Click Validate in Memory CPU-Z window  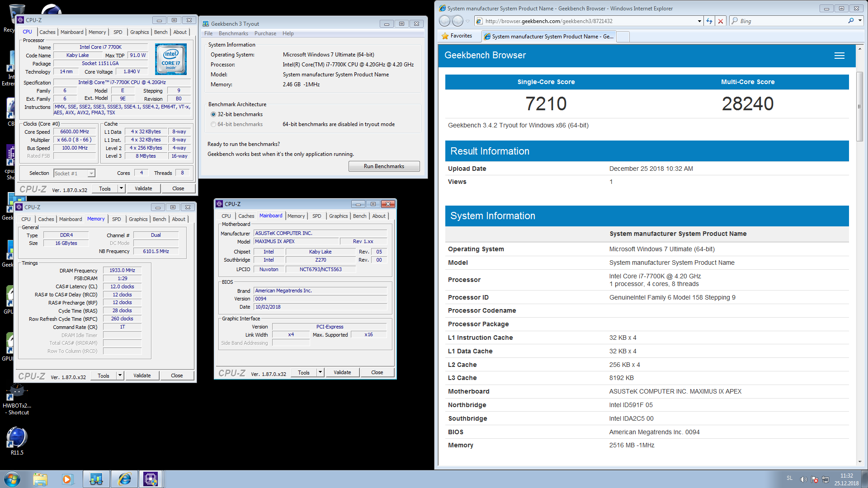tap(142, 375)
